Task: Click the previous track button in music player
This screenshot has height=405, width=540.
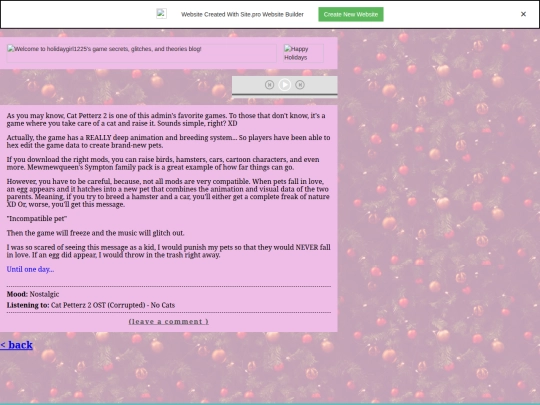Action: (269, 84)
